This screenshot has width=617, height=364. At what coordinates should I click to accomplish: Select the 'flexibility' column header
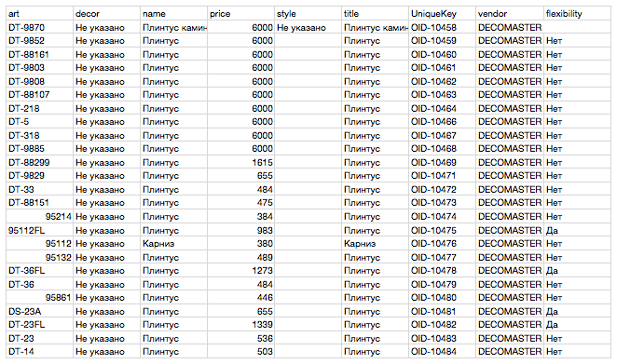[577, 14]
